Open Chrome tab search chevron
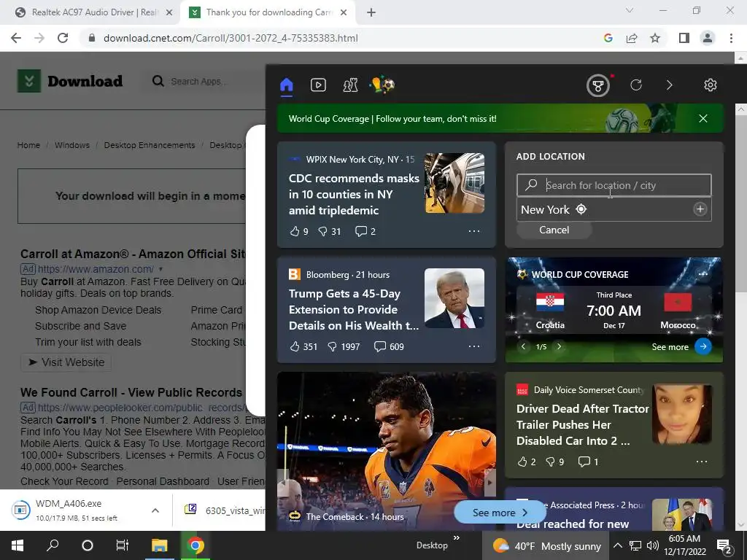The image size is (747, 560). tap(630, 10)
